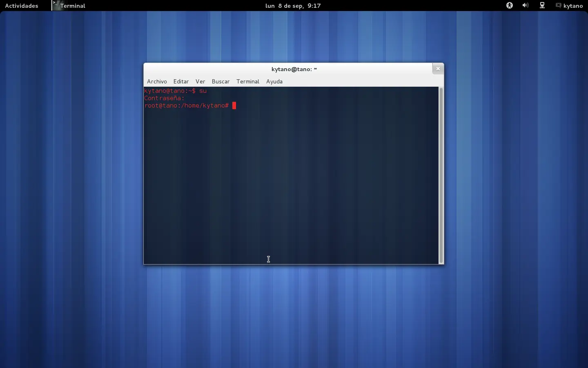588x368 pixels.
Task: Click the chat status icon beside kytano
Action: [x=559, y=5]
